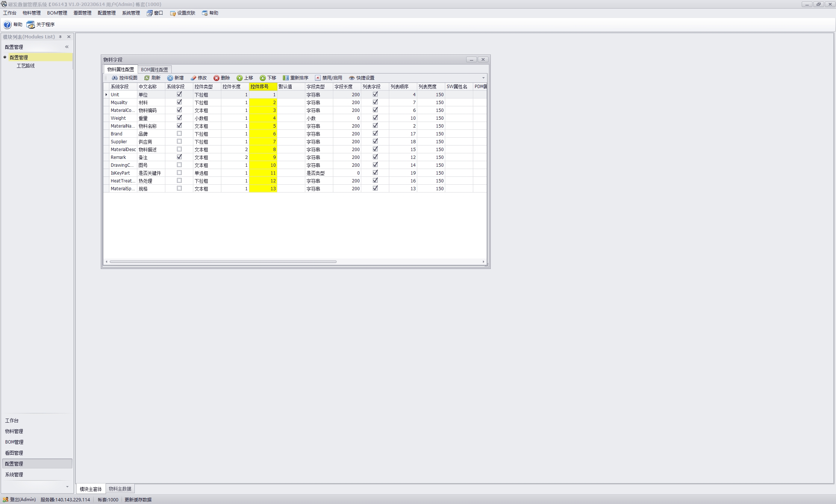Select the row indicator arrow for Unit
The width and height of the screenshot is (836, 504).
(x=106, y=95)
